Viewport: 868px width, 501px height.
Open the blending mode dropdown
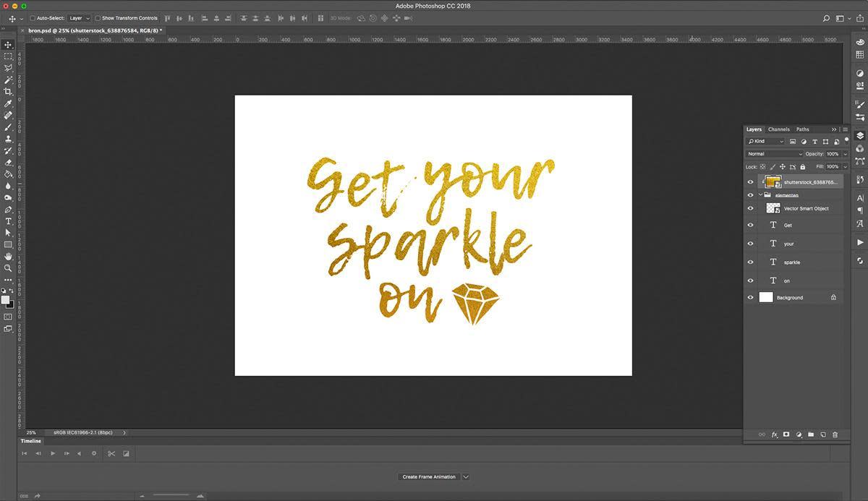click(x=774, y=153)
